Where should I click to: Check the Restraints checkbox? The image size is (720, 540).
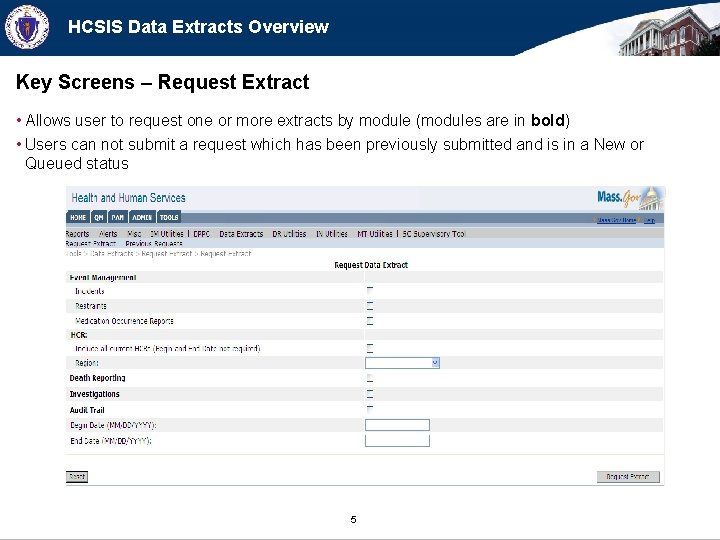tap(370, 306)
